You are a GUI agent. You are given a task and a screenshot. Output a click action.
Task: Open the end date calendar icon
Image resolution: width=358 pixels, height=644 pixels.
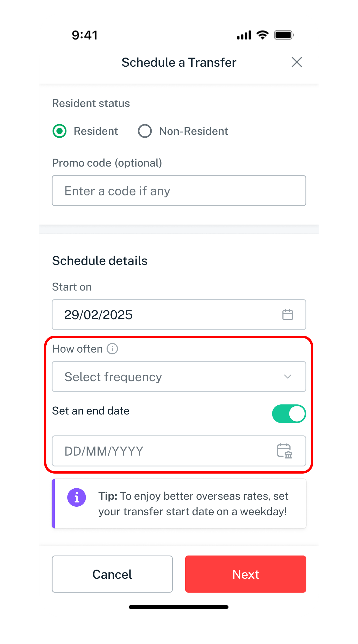[284, 451]
